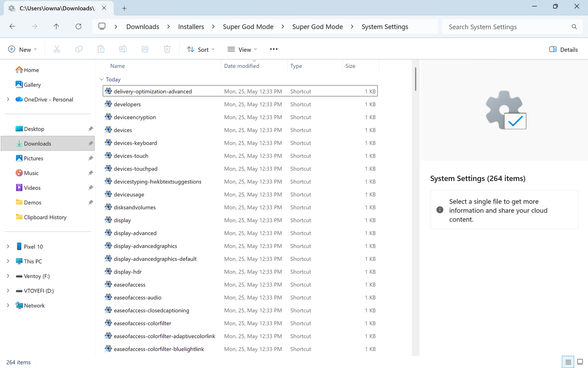Sort by the Size column header
588x368 pixels.
351,66
